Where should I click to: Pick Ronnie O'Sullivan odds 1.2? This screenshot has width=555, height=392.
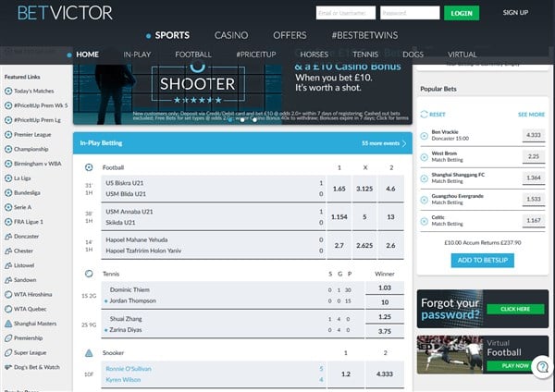tap(346, 374)
